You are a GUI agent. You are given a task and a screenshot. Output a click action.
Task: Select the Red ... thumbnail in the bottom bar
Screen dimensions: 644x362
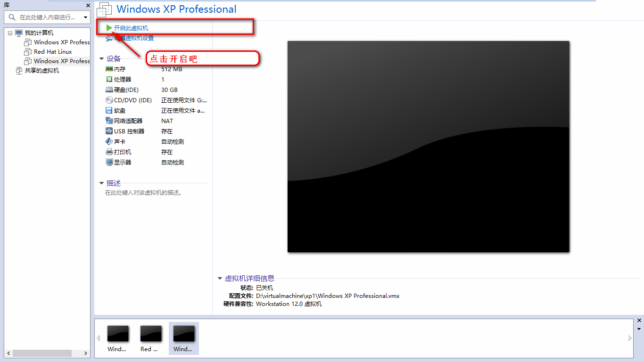(x=151, y=338)
